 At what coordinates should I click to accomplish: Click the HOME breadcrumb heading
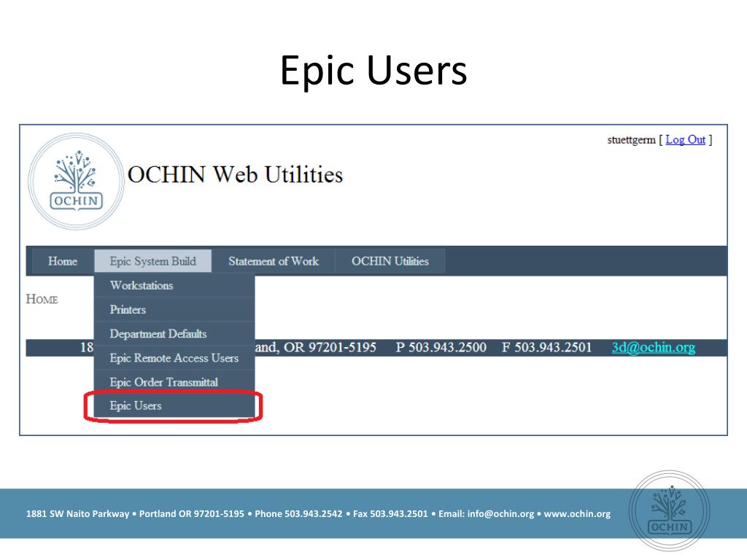(42, 299)
